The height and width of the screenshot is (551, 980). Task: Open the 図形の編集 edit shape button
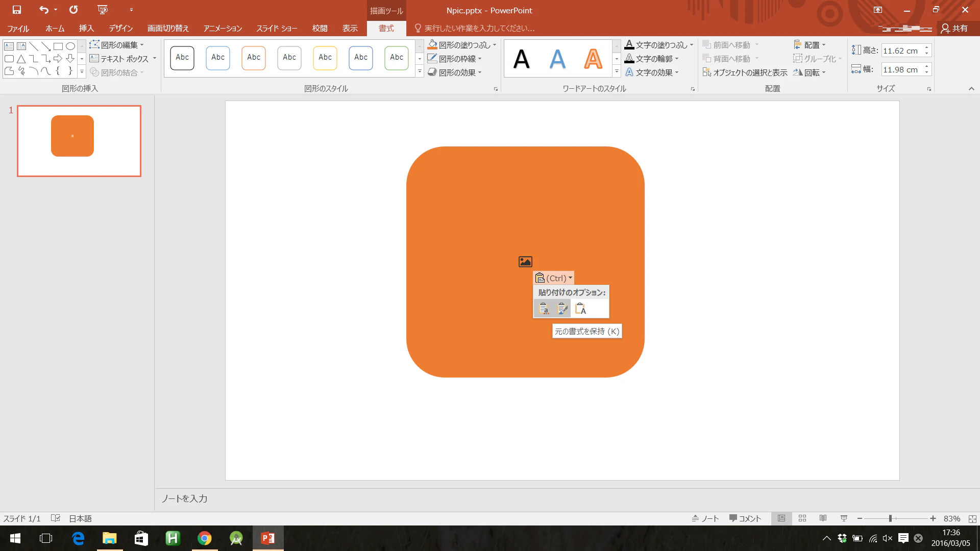[117, 45]
